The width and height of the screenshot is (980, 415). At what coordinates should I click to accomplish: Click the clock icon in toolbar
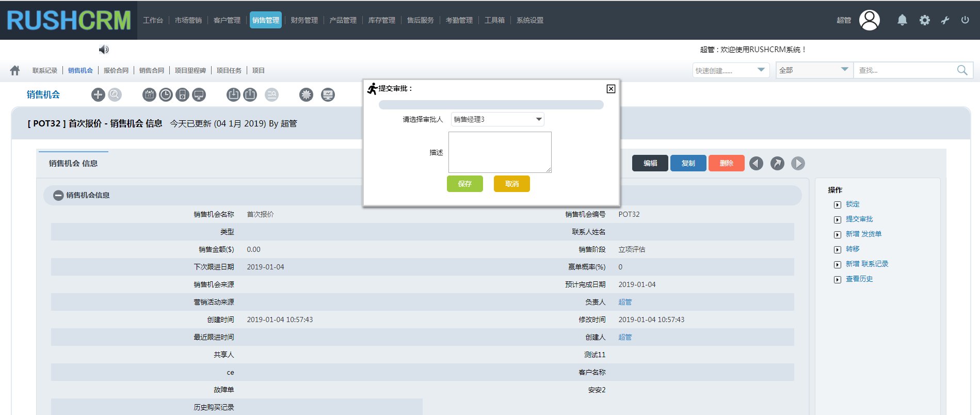[166, 94]
